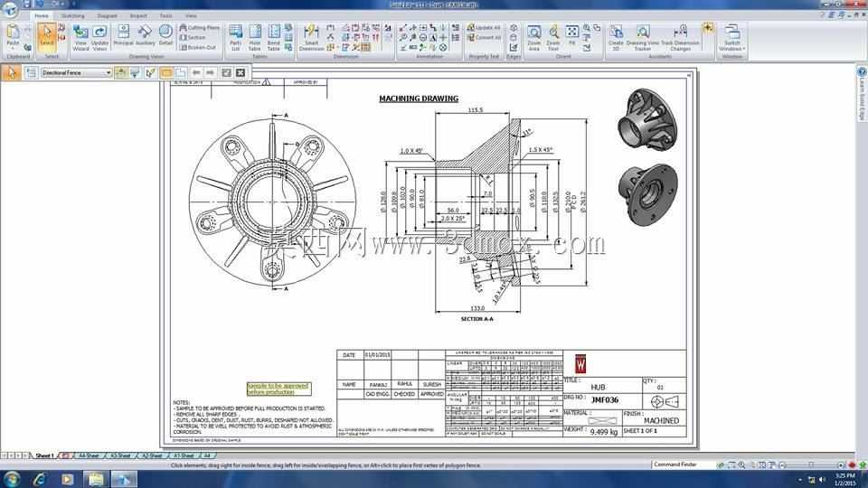
Task: Open Windows Media Player from taskbar
Action: [68, 479]
